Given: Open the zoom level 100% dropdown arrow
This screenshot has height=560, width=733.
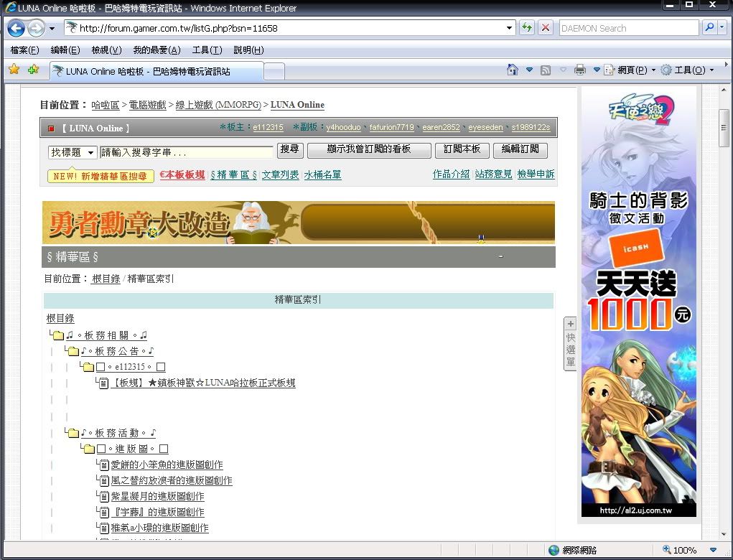Looking at the screenshot, I should pos(713,550).
